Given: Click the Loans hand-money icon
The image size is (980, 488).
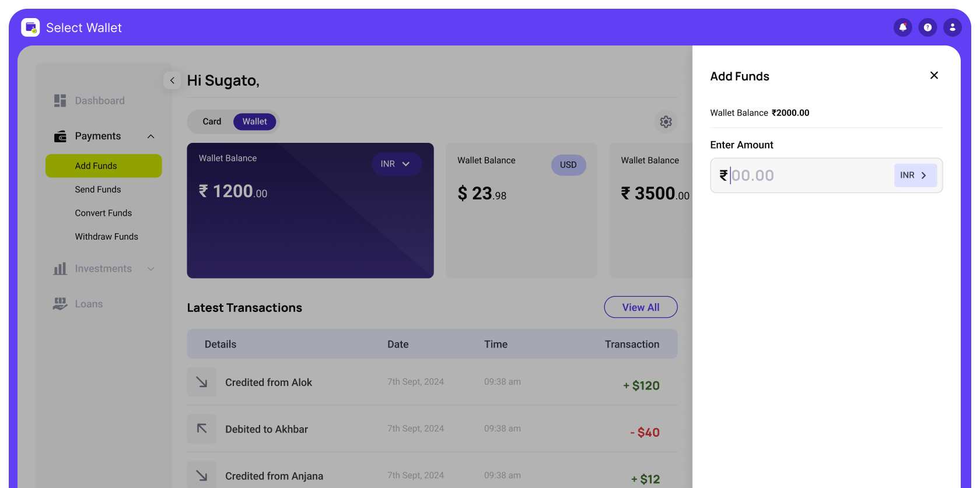Looking at the screenshot, I should (60, 304).
